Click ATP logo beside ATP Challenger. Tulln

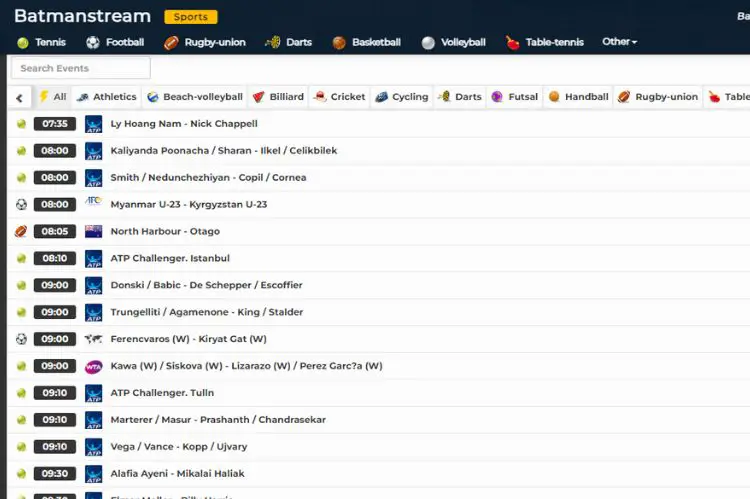click(93, 393)
